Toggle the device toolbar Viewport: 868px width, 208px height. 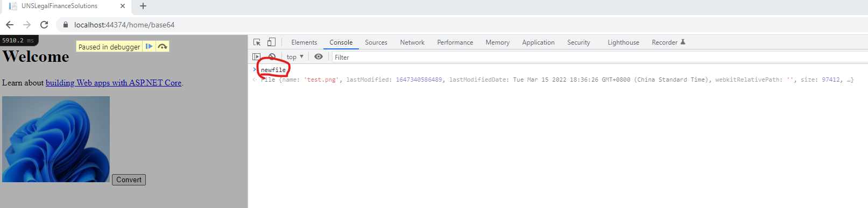click(271, 42)
